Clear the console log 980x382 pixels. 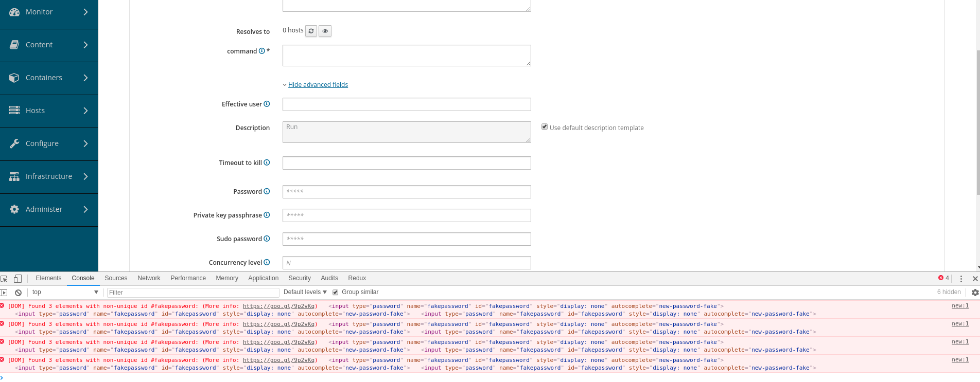click(18, 293)
